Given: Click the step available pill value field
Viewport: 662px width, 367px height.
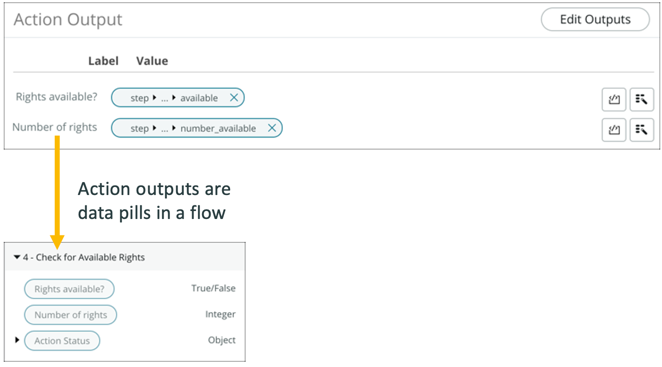Looking at the screenshot, I should pyautogui.click(x=178, y=98).
